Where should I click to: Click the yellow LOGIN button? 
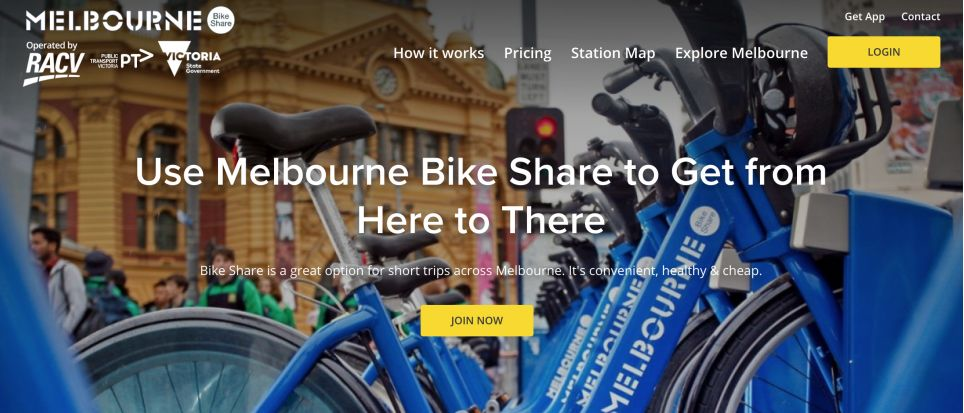tap(883, 52)
